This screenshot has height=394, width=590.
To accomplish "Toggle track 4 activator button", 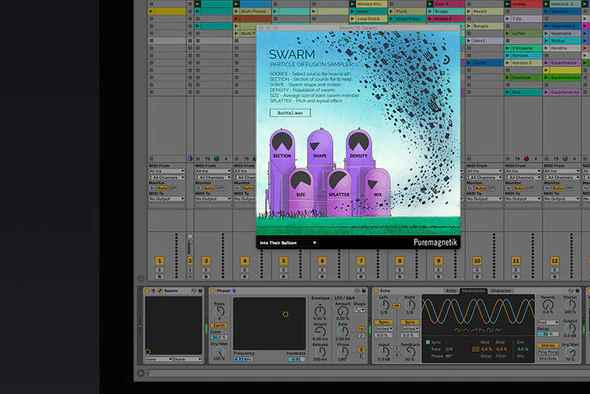I will [x=245, y=260].
